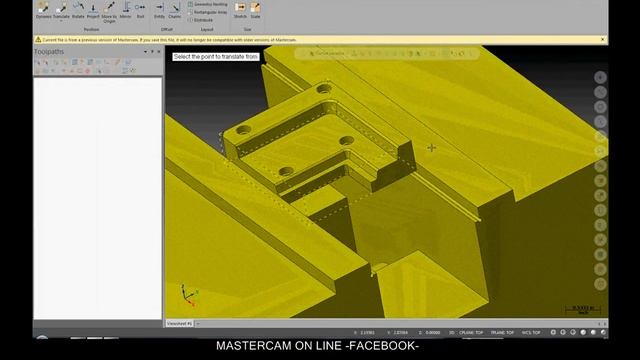Open the Toolpaths panel options dropdown

pos(145,52)
